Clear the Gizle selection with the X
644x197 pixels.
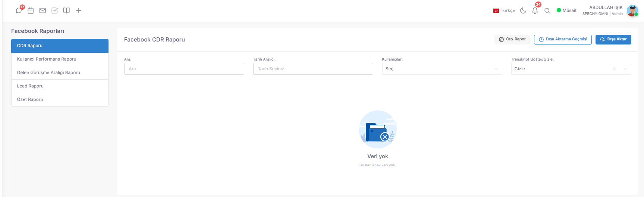click(x=614, y=69)
